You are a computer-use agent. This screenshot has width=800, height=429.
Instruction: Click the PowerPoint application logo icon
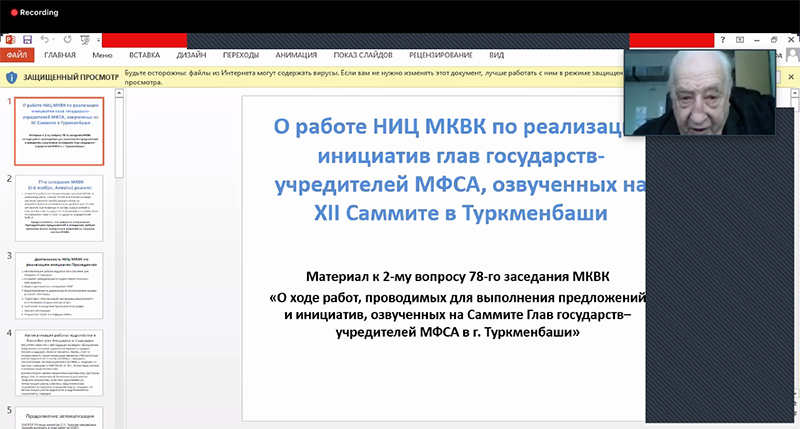[9, 39]
